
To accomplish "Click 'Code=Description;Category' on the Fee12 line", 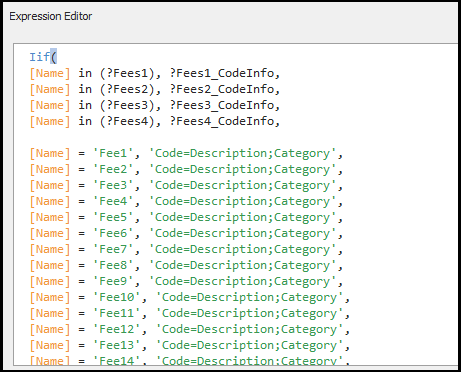I will tap(250, 329).
